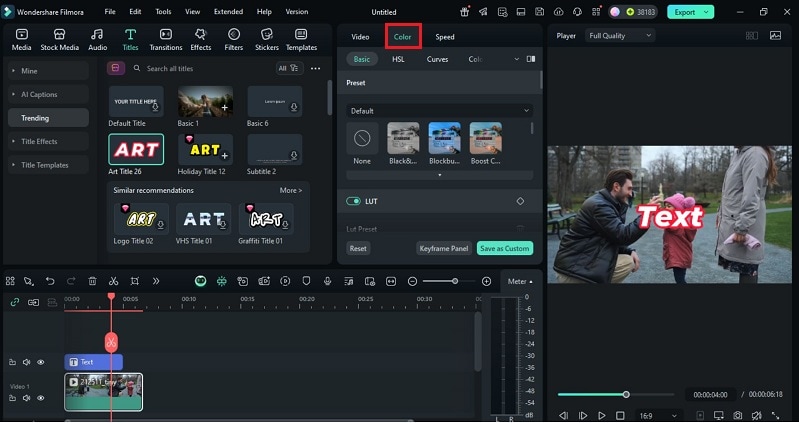Open the 16:9 aspect ratio dropdown
Image resolution: width=799 pixels, height=423 pixels.
pyautogui.click(x=659, y=416)
